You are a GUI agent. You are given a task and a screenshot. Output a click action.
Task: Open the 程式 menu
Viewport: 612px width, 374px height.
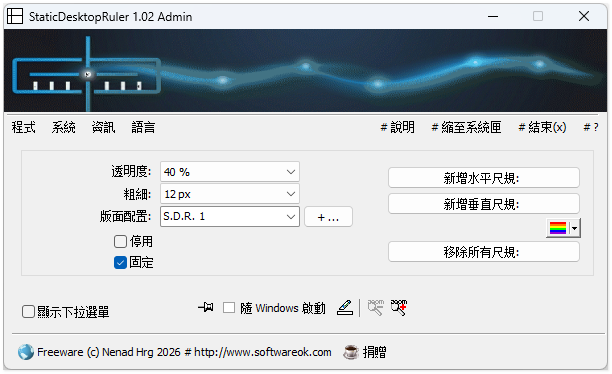pos(23,127)
